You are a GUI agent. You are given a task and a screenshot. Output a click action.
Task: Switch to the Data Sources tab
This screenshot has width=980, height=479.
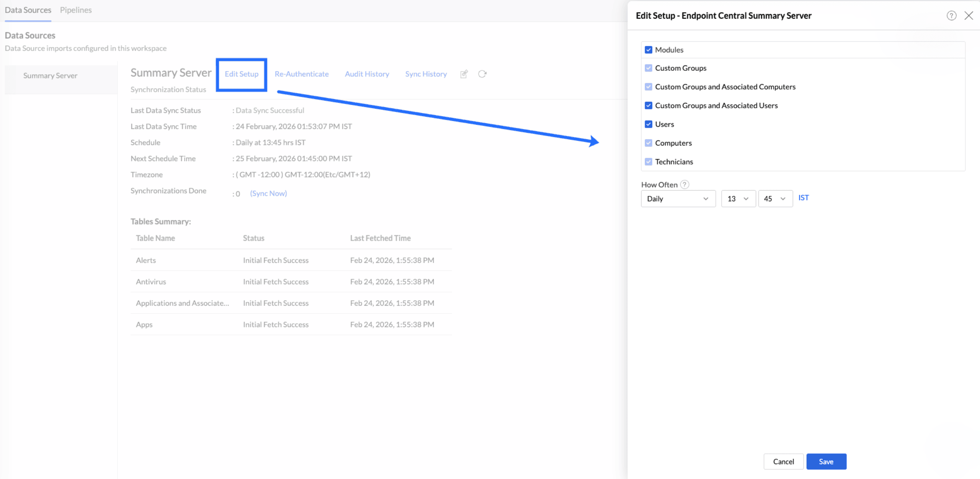tap(28, 10)
